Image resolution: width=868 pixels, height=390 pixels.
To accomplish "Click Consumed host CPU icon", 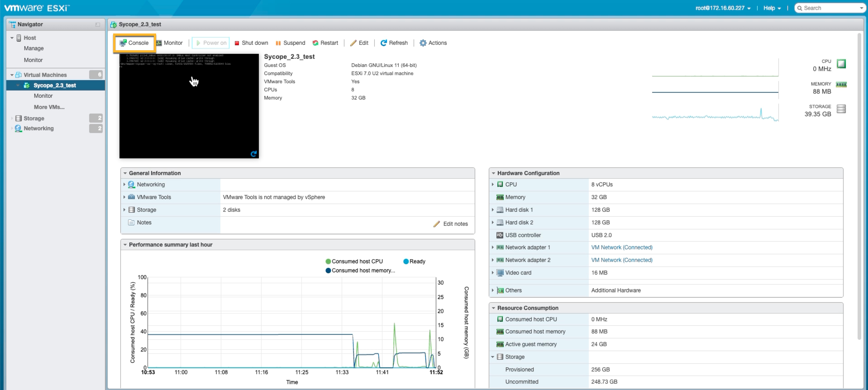I will tap(500, 319).
